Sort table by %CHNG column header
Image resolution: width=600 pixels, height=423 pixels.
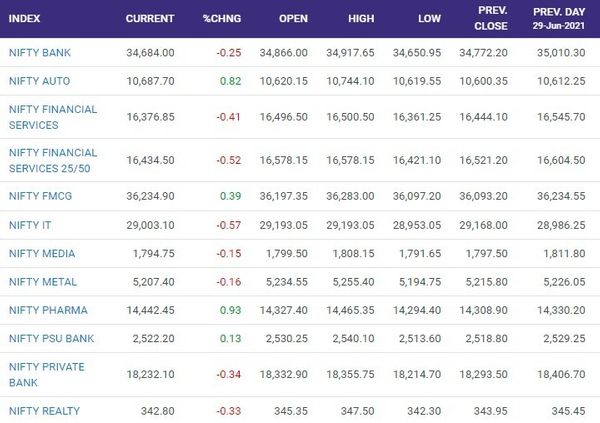222,18
